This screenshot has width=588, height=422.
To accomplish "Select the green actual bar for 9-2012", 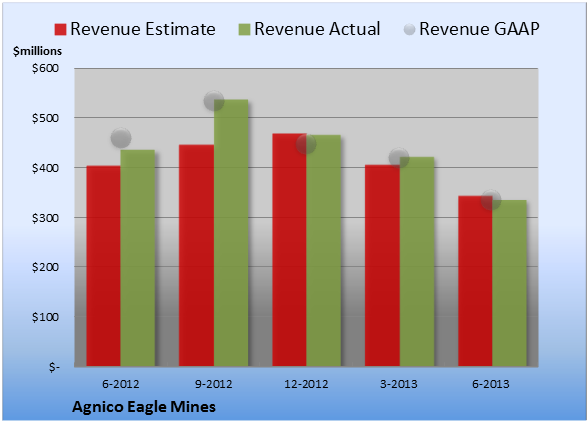I will click(x=231, y=233).
